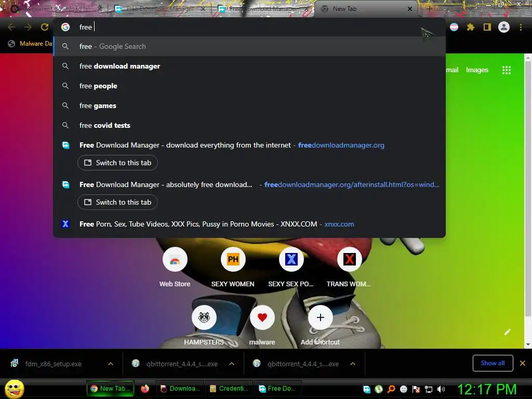This screenshot has width=532, height=399.
Task: Select the free games suggestion
Action: pos(249,105)
